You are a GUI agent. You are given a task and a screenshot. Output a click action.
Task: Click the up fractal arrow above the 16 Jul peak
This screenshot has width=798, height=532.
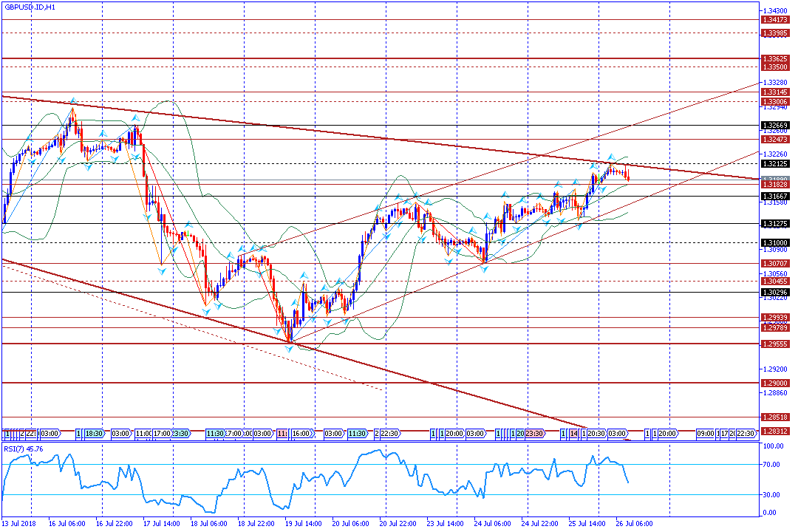[73, 100]
